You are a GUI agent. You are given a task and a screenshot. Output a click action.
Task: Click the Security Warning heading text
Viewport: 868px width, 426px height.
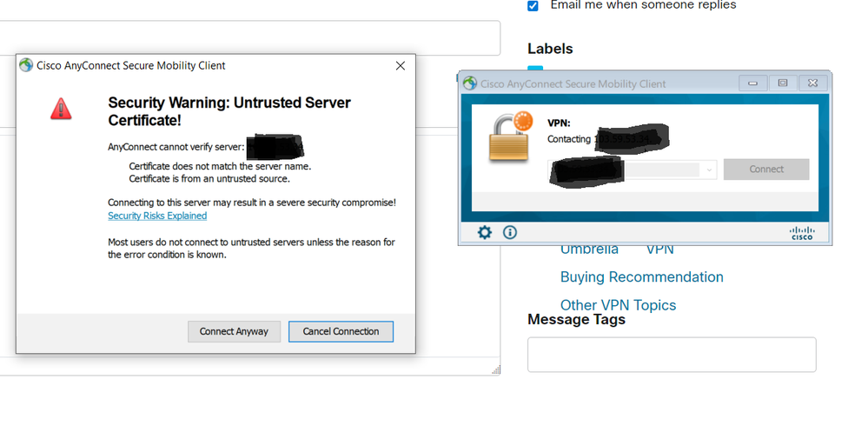point(229,111)
